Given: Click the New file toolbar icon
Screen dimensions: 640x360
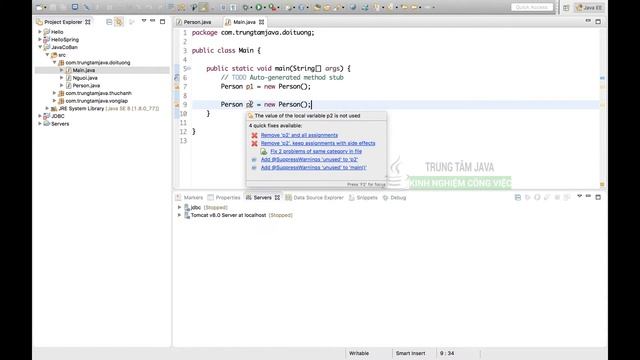Looking at the screenshot, I should pyautogui.click(x=39, y=7).
